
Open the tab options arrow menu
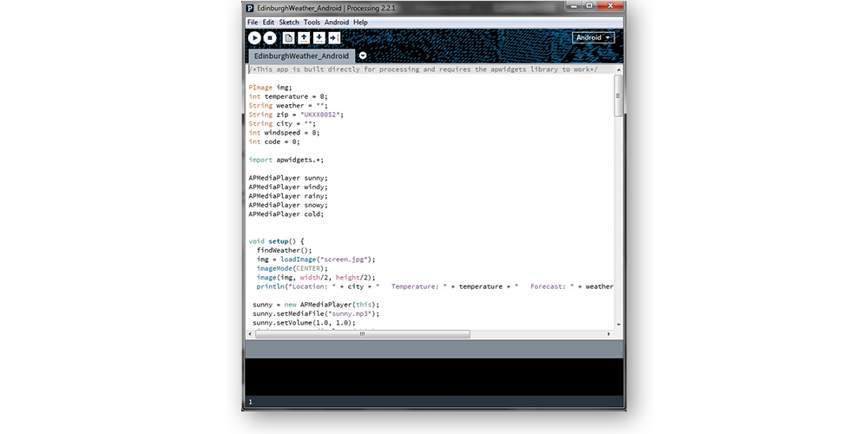pyautogui.click(x=363, y=56)
